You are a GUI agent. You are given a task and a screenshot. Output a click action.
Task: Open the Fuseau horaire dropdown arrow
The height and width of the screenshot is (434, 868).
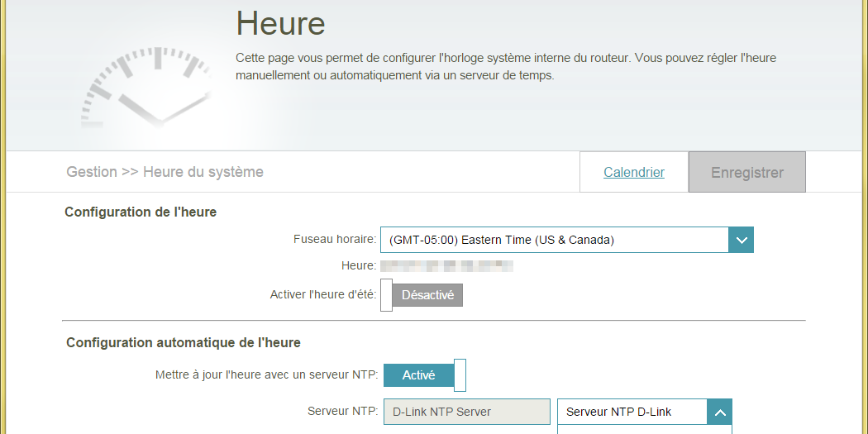point(741,241)
